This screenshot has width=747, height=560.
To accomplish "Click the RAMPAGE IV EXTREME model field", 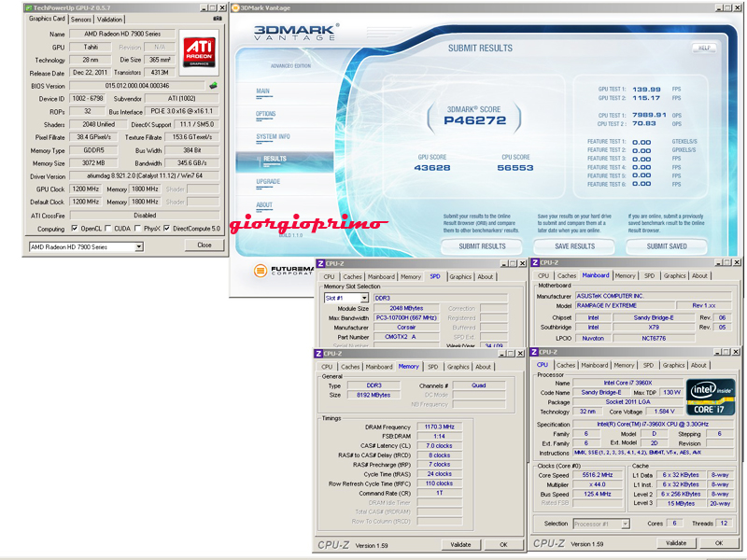I will [625, 306].
